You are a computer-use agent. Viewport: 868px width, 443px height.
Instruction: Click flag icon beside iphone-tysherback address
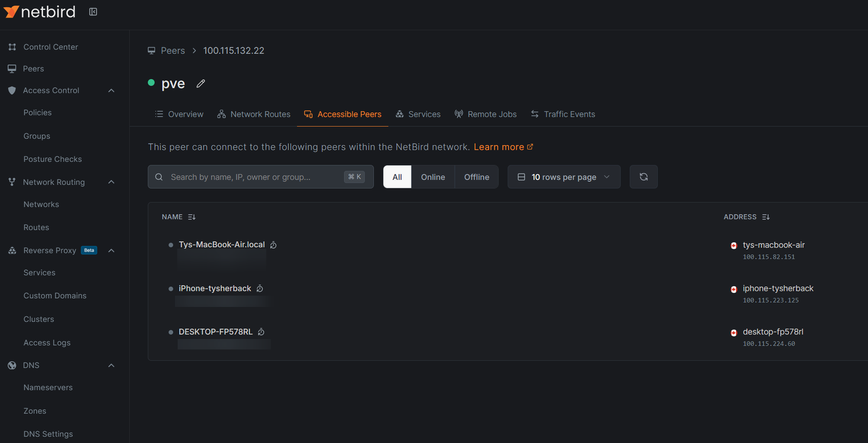coord(734,289)
